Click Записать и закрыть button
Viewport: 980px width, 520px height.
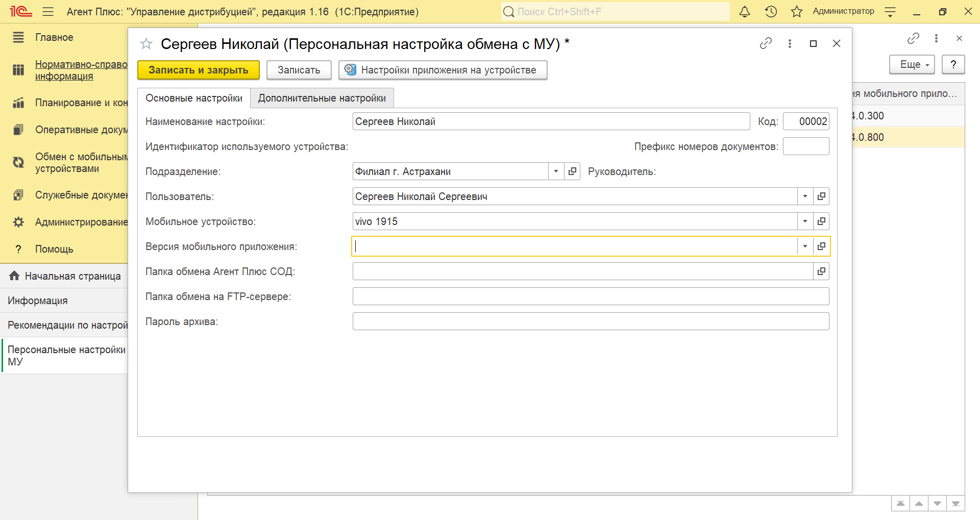click(x=199, y=70)
